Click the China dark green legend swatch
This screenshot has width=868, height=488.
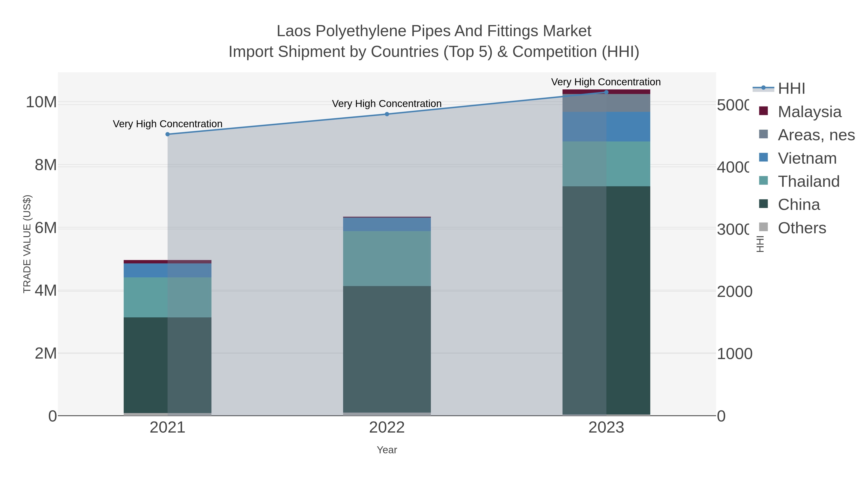coord(763,204)
